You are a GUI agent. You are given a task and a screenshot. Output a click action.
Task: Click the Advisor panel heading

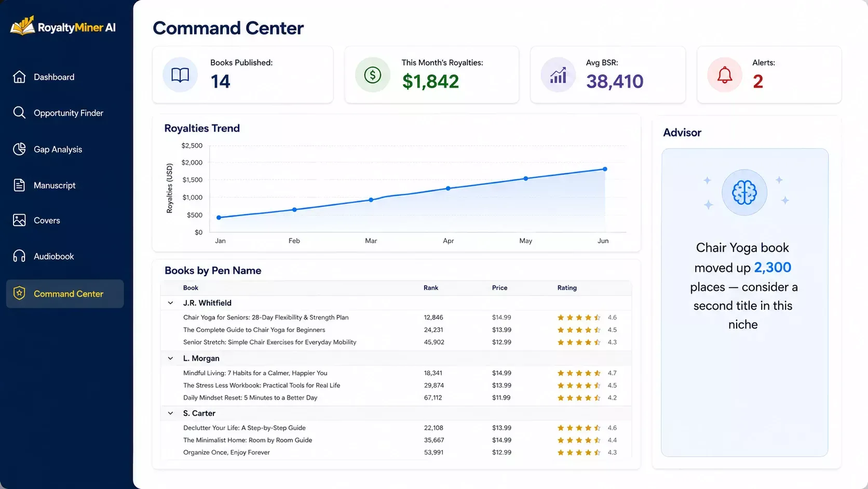pyautogui.click(x=682, y=133)
